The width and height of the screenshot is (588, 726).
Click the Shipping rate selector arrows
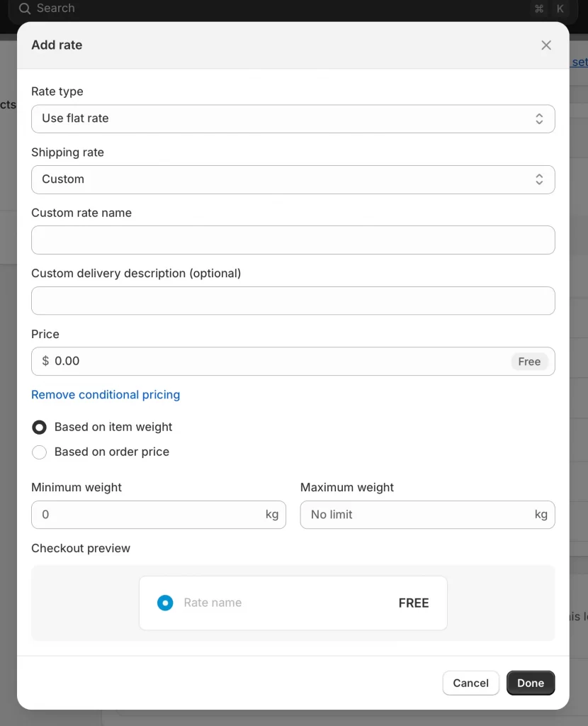[539, 179]
